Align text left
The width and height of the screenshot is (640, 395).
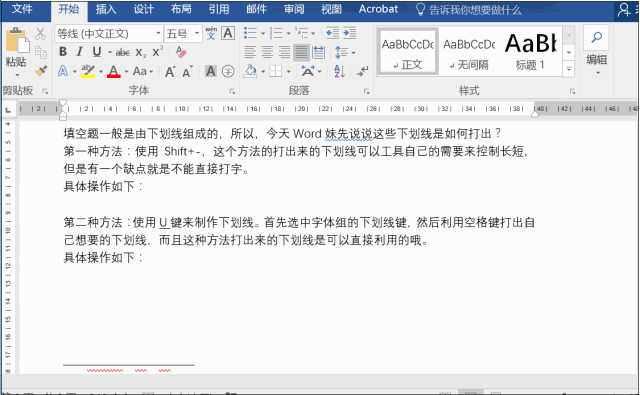click(x=250, y=52)
